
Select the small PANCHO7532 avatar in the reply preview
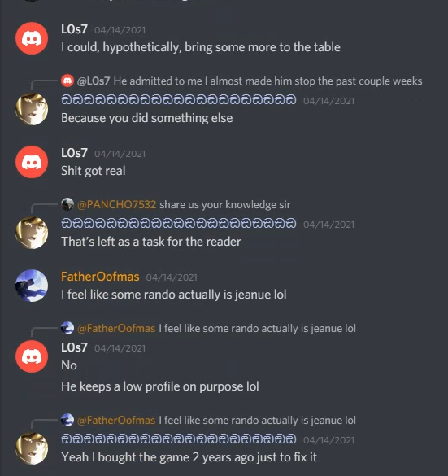(67, 204)
